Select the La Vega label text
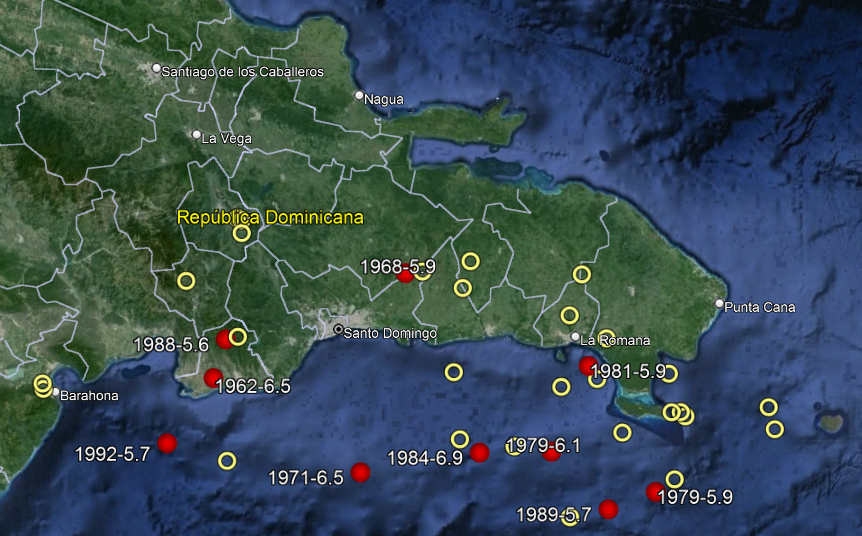This screenshot has height=536, width=862. coord(226,139)
